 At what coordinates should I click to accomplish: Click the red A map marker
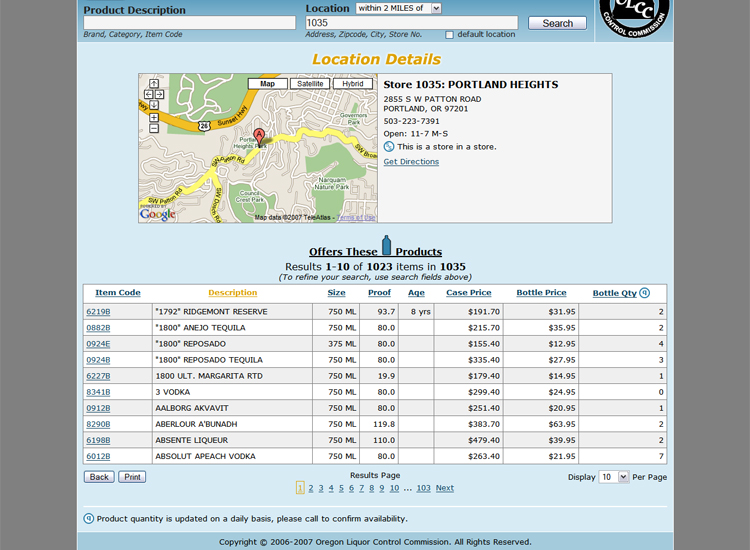click(x=259, y=137)
